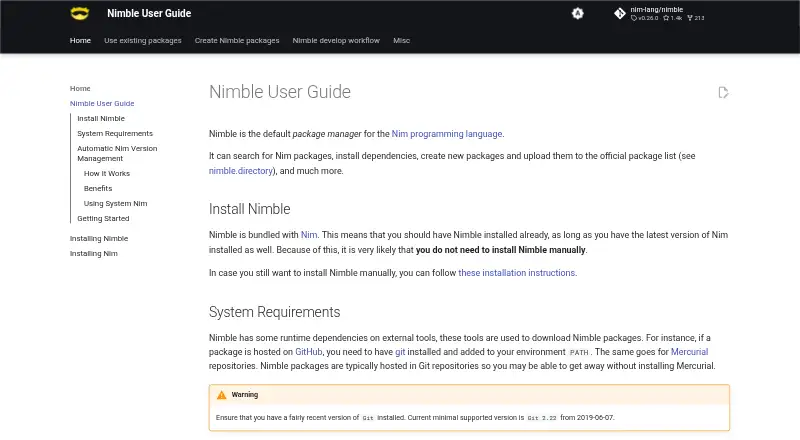Toggle the light/dark theme icon
Viewport: 800px width, 440px height.
coord(577,13)
